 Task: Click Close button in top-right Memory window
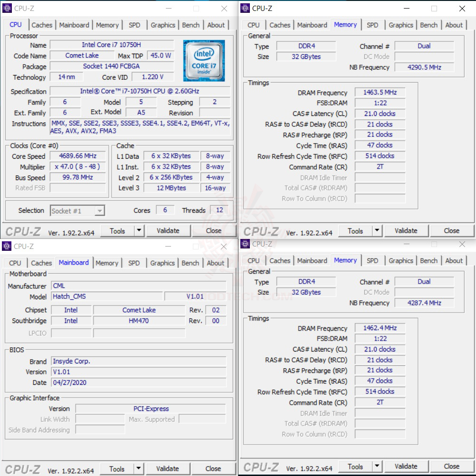[x=452, y=231]
